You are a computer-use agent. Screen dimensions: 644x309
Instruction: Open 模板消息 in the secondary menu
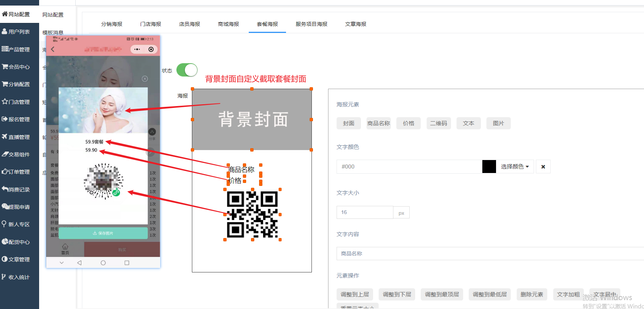coord(53,33)
